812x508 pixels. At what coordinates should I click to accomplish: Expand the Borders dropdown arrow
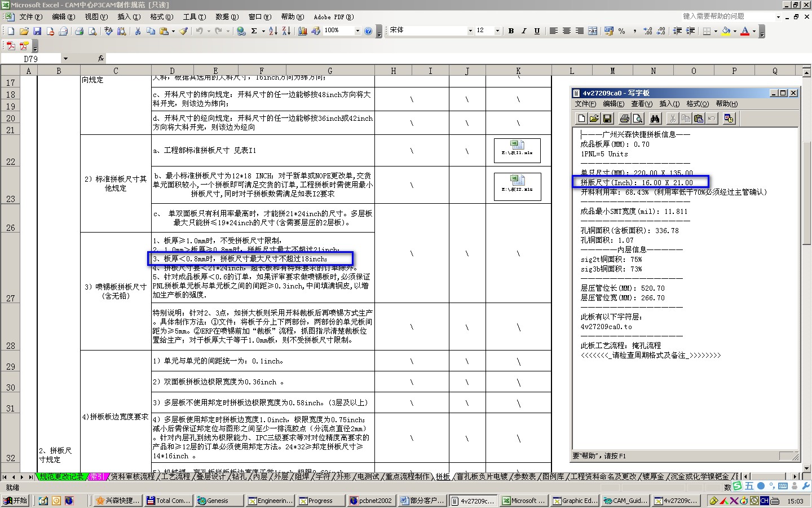(716, 31)
